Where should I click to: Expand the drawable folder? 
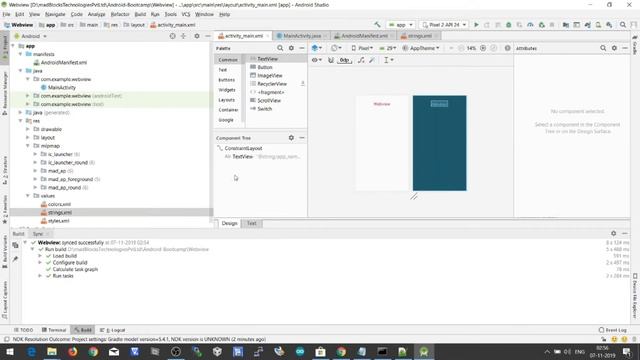[x=28, y=129]
